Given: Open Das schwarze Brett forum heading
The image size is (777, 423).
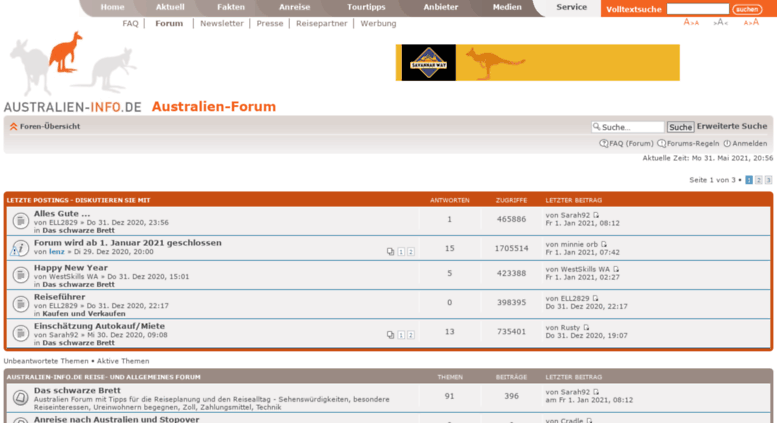Looking at the screenshot, I should point(77,390).
